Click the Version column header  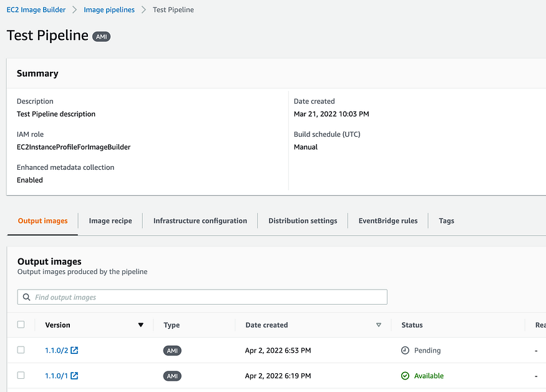58,325
